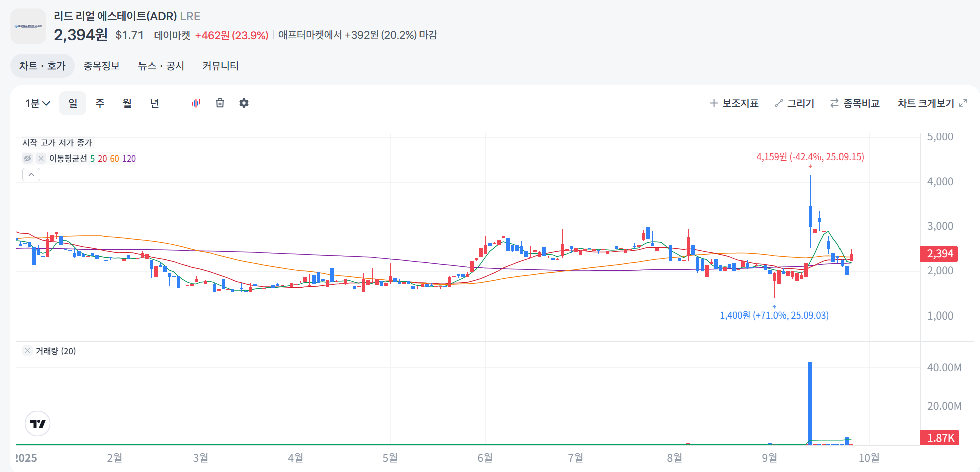The height and width of the screenshot is (472, 980).
Task: Open the 커뮤니티 tab
Action: pyautogui.click(x=220, y=66)
